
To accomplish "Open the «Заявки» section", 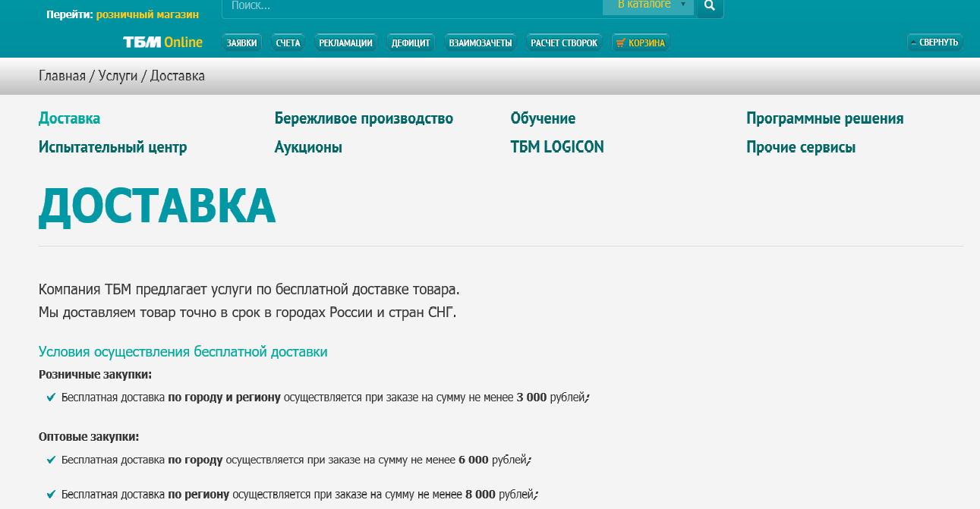I will coord(242,43).
